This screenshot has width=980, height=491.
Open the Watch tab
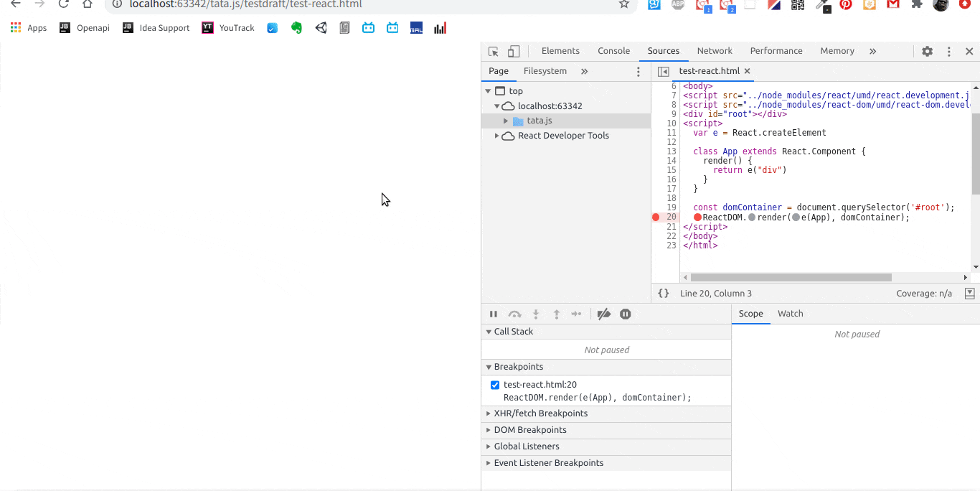tap(790, 314)
